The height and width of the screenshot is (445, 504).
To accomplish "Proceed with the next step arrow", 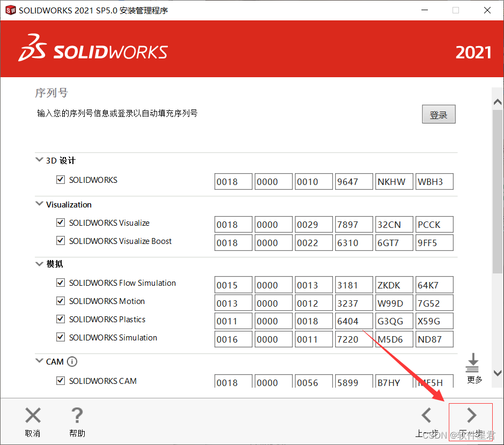I will coord(471,415).
